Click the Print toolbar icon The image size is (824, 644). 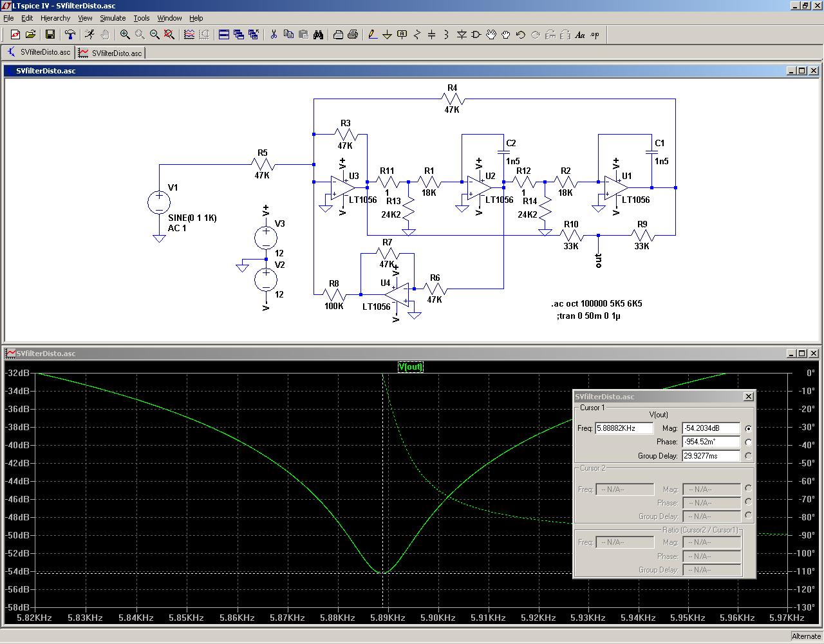click(353, 35)
